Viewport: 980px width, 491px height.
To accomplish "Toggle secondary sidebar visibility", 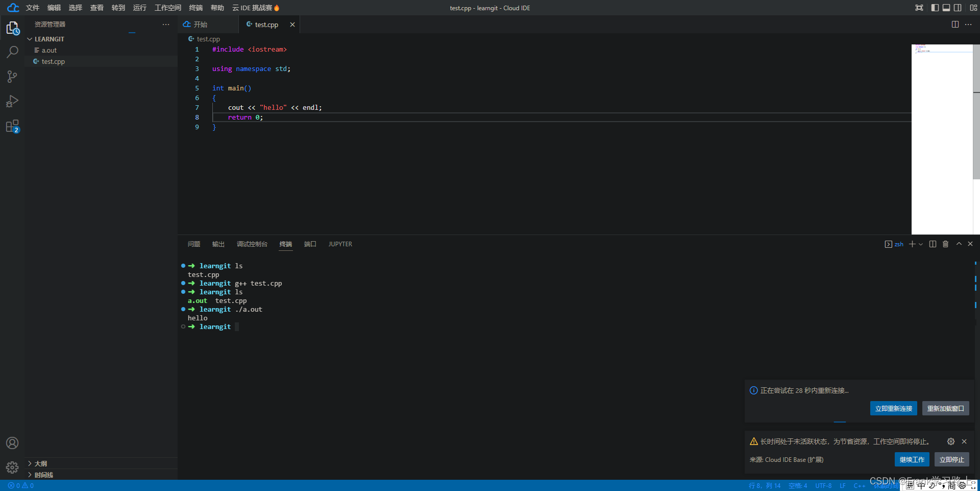I will click(x=958, y=8).
